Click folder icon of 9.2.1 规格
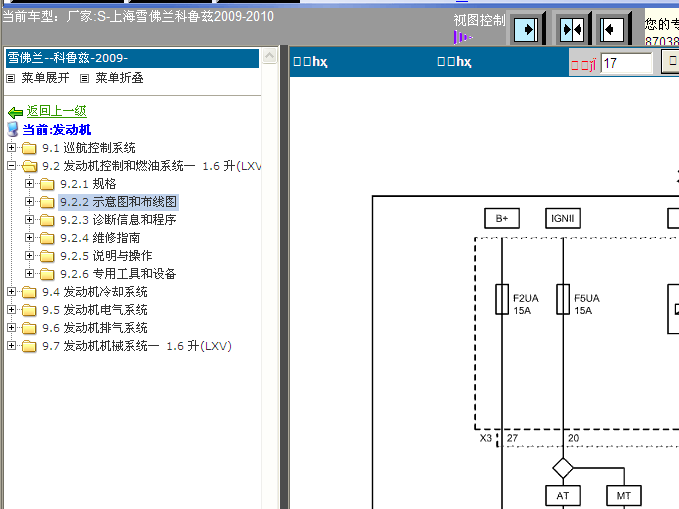Viewport: 679px width, 509px height. click(47, 184)
